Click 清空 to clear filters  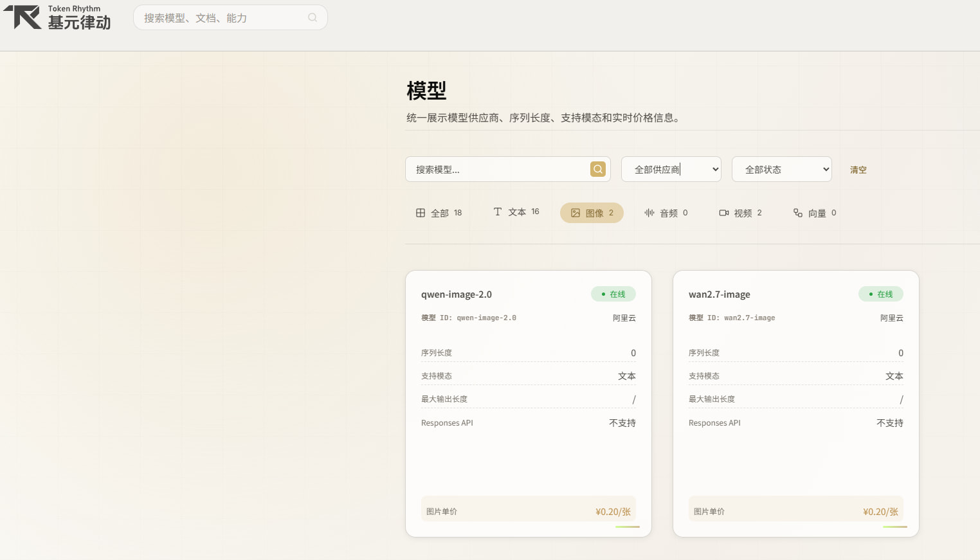click(x=858, y=170)
